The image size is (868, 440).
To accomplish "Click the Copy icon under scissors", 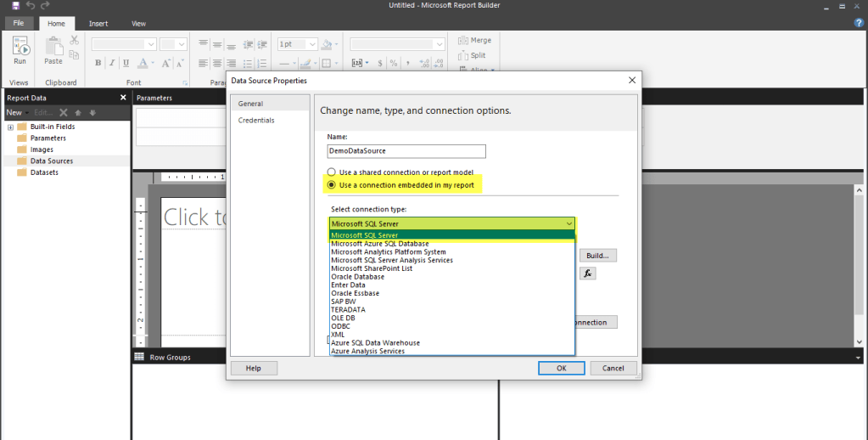I will (74, 54).
